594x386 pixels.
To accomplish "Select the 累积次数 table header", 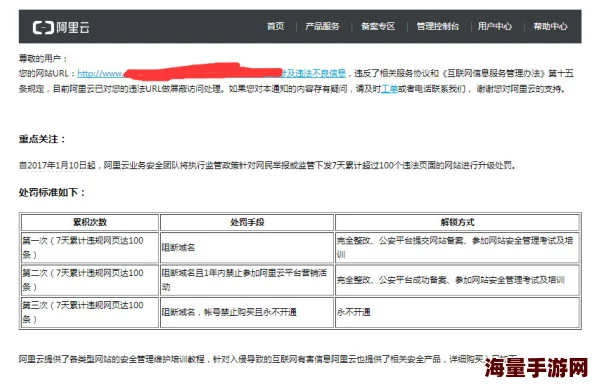I will [x=90, y=222].
